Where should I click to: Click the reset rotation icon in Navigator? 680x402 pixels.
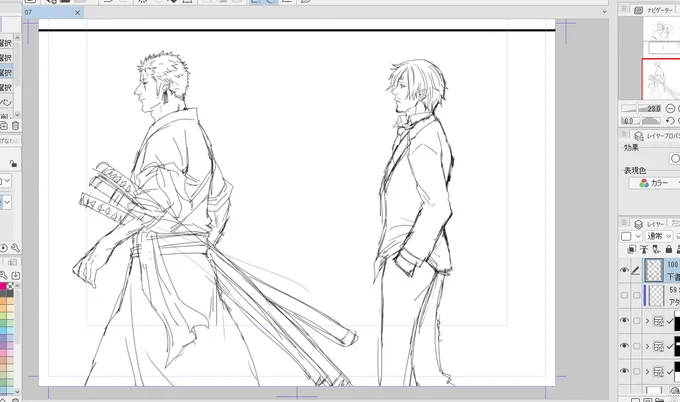(670, 121)
